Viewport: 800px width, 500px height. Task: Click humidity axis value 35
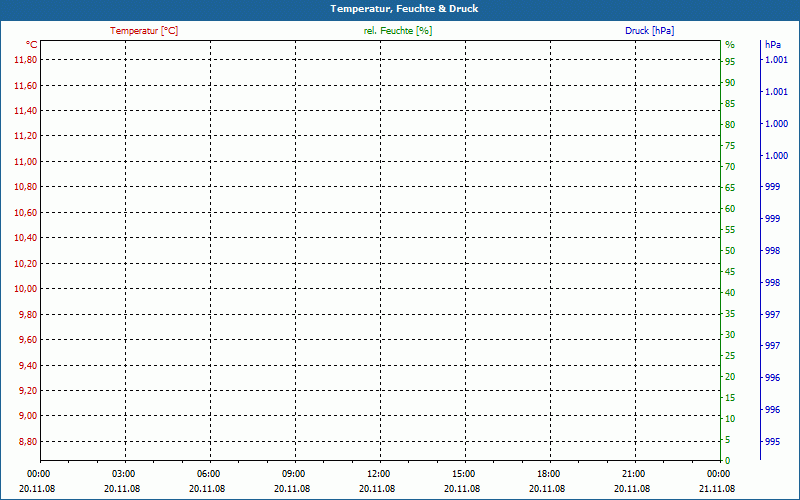[730, 314]
